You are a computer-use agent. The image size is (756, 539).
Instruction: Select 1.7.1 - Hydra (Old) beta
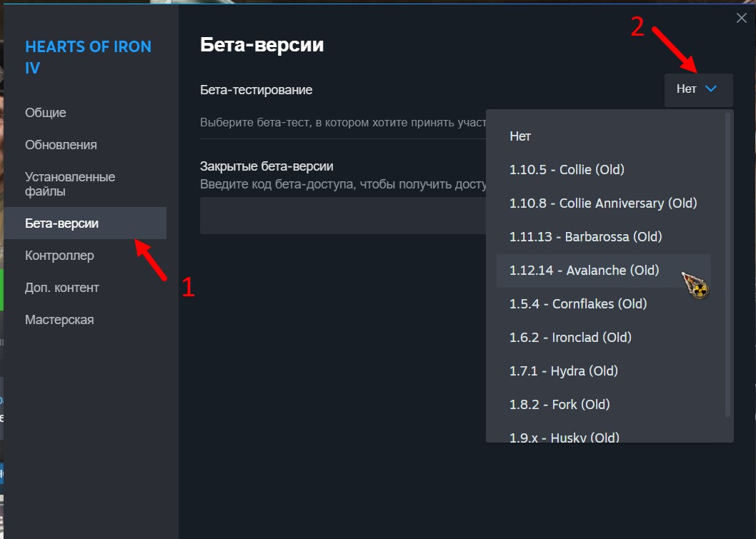click(x=604, y=371)
